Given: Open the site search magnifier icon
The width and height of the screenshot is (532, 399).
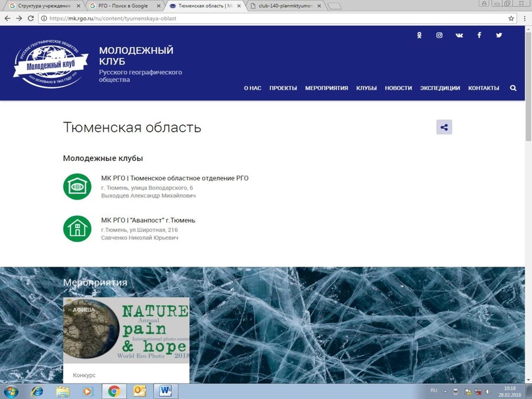Looking at the screenshot, I should [x=513, y=86].
